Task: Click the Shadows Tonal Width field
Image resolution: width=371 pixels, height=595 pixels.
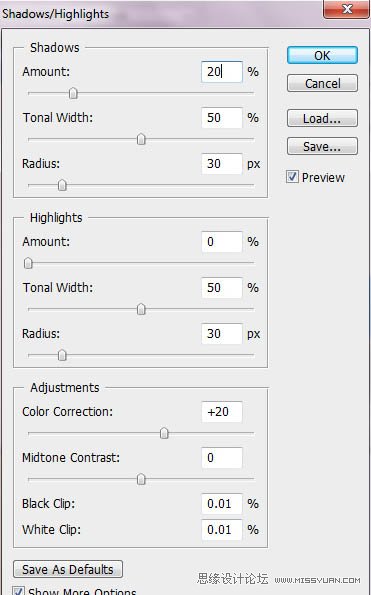Action: 222,118
